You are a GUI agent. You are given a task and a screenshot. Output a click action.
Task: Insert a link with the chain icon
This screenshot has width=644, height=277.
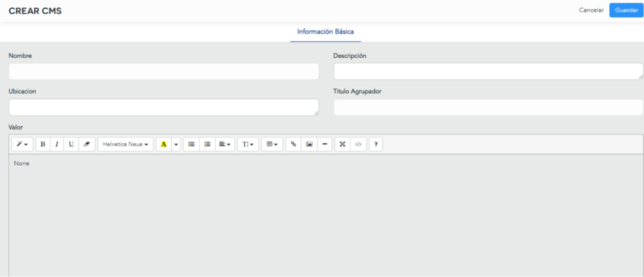tap(293, 144)
